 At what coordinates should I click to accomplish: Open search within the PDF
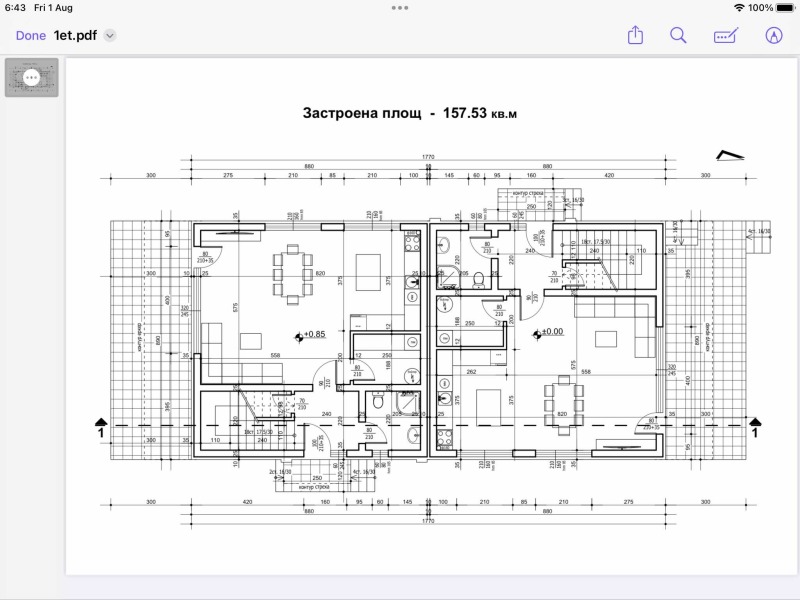[x=677, y=35]
